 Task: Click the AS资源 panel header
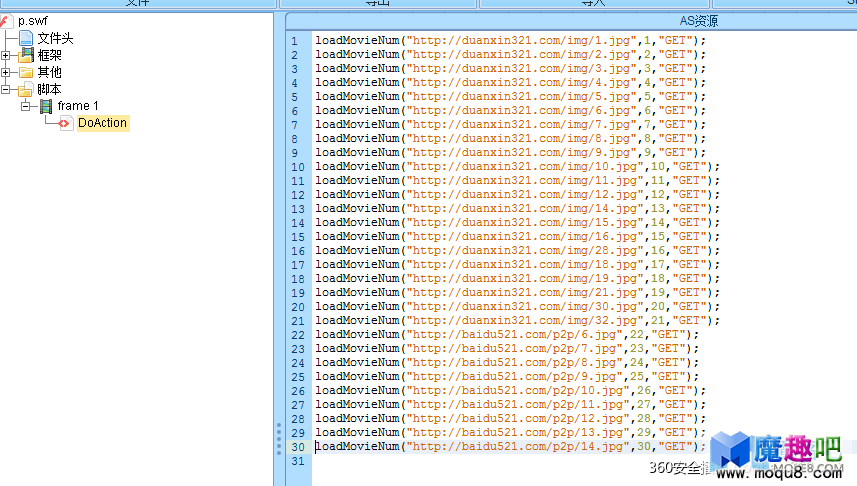[698, 21]
